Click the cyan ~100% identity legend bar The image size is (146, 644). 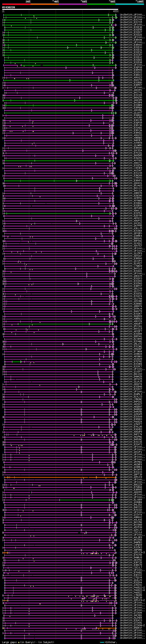click(130, 4)
